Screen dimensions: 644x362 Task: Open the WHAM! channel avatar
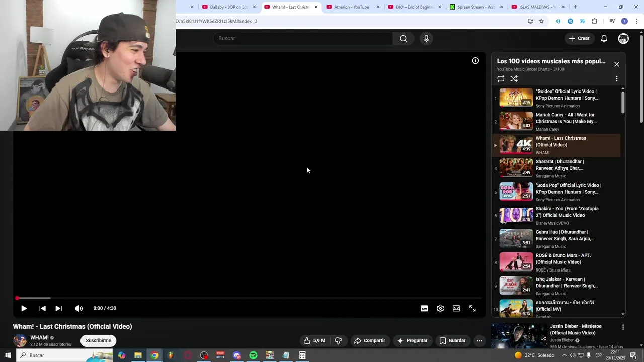pyautogui.click(x=20, y=340)
